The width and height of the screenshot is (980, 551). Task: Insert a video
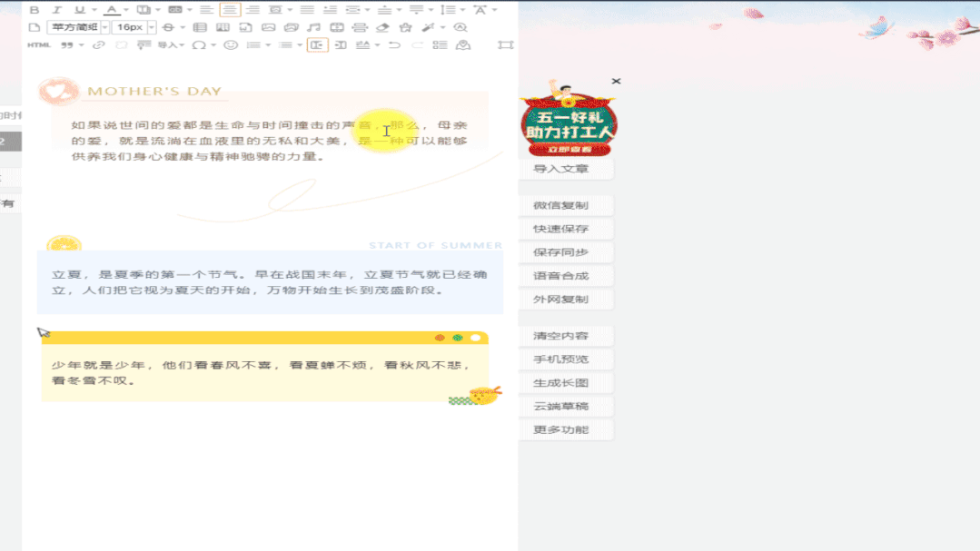coord(337,27)
